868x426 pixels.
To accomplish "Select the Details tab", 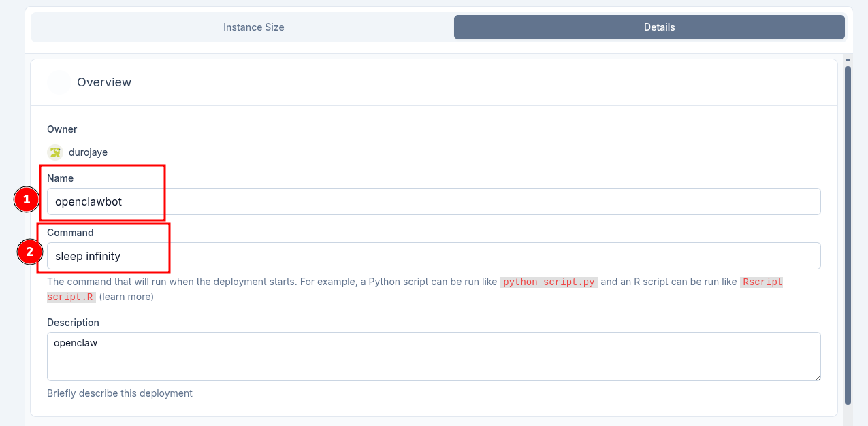I will pyautogui.click(x=649, y=27).
